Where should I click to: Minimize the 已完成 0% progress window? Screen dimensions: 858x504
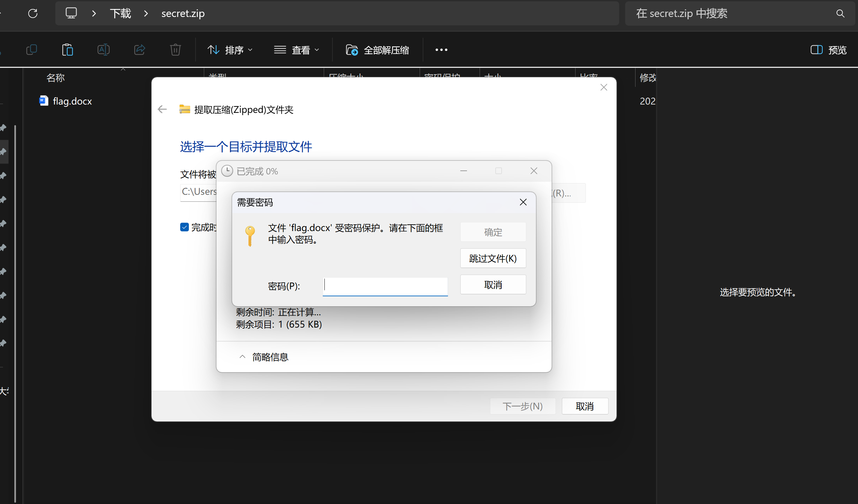[463, 171]
